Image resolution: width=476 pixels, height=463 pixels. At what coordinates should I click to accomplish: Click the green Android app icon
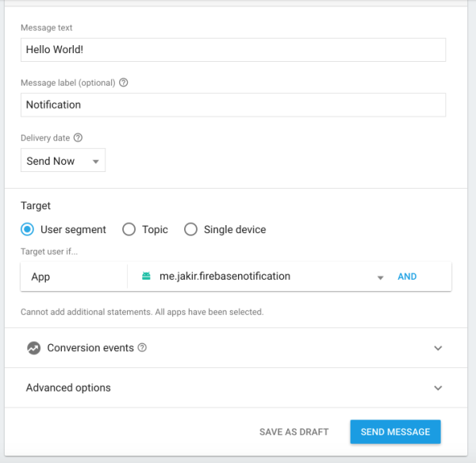(x=146, y=277)
